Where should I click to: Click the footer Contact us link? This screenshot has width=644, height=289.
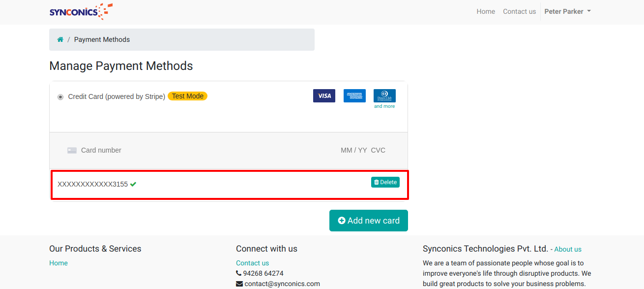(252, 263)
